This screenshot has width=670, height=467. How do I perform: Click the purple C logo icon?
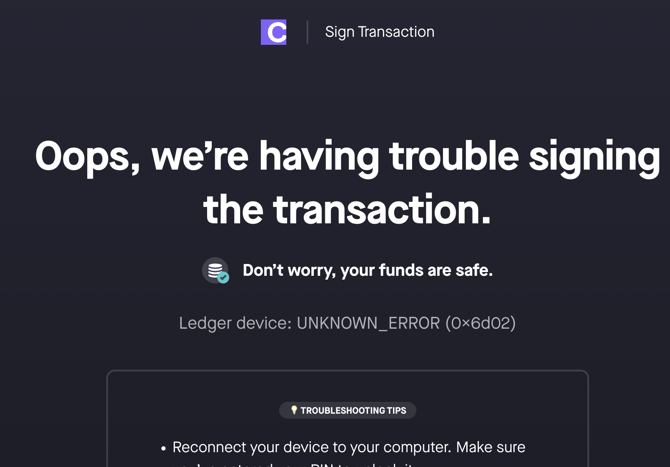(x=273, y=32)
